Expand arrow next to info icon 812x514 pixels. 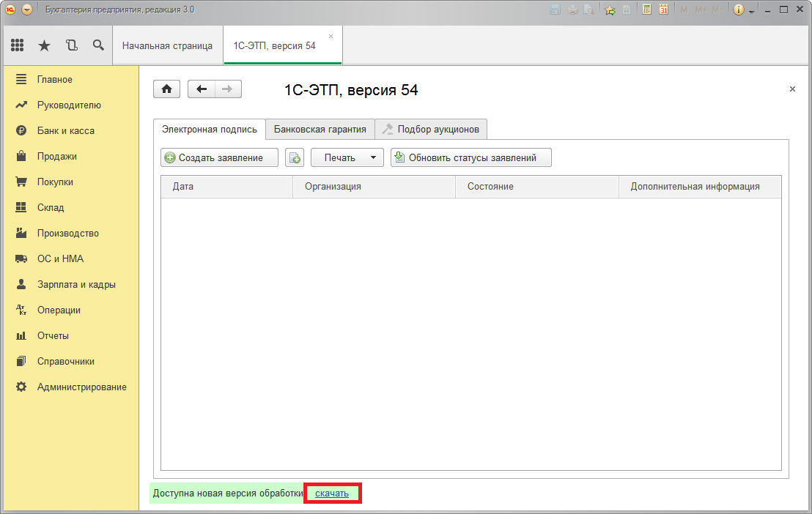coord(752,11)
